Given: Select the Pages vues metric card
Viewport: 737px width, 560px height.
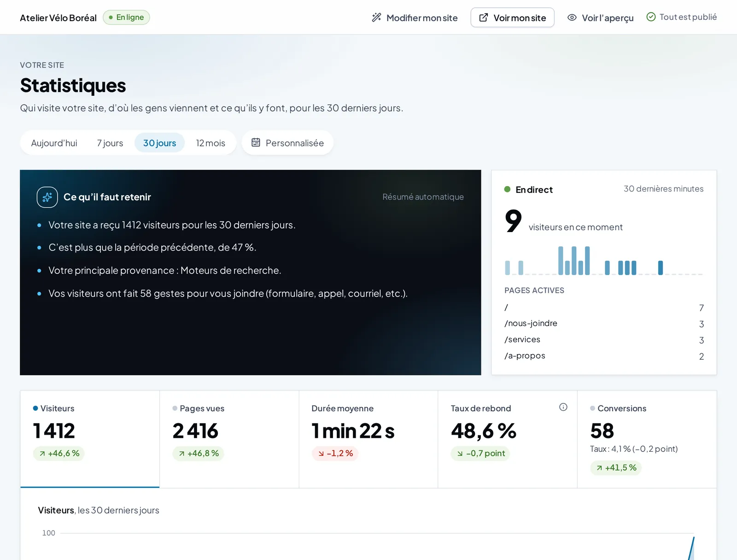Looking at the screenshot, I should point(229,439).
